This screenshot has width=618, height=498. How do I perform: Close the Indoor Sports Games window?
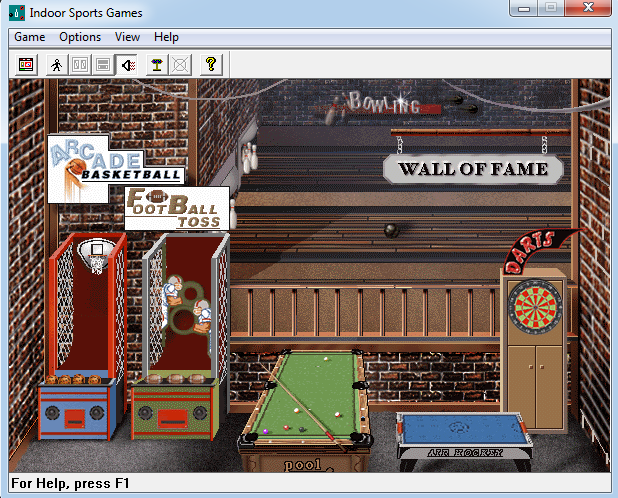pyautogui.click(x=588, y=8)
